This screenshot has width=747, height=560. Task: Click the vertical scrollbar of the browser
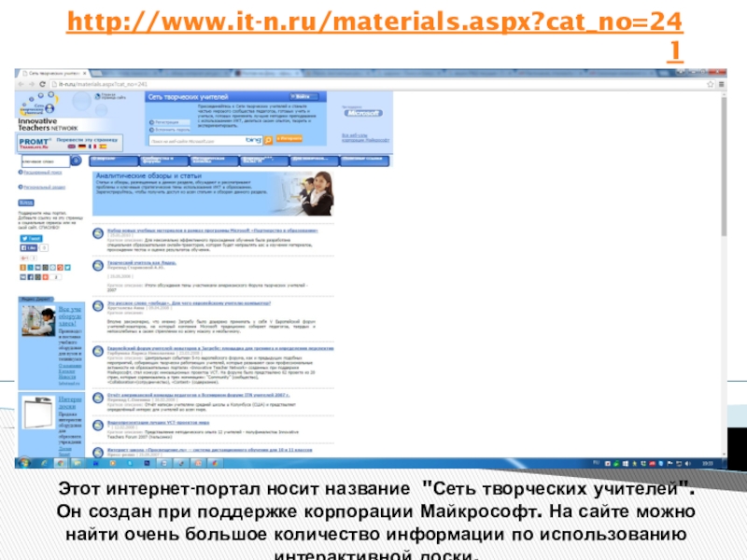(x=724, y=167)
